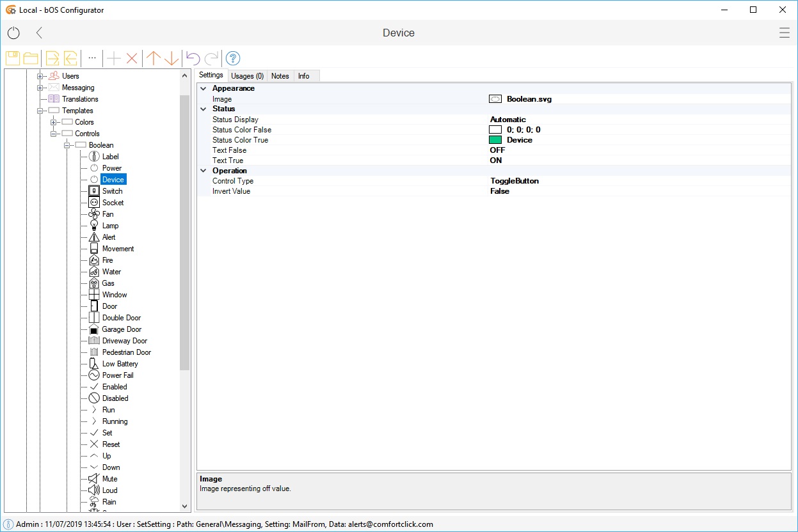
Task: Select the Socket template item
Action: 113,203
